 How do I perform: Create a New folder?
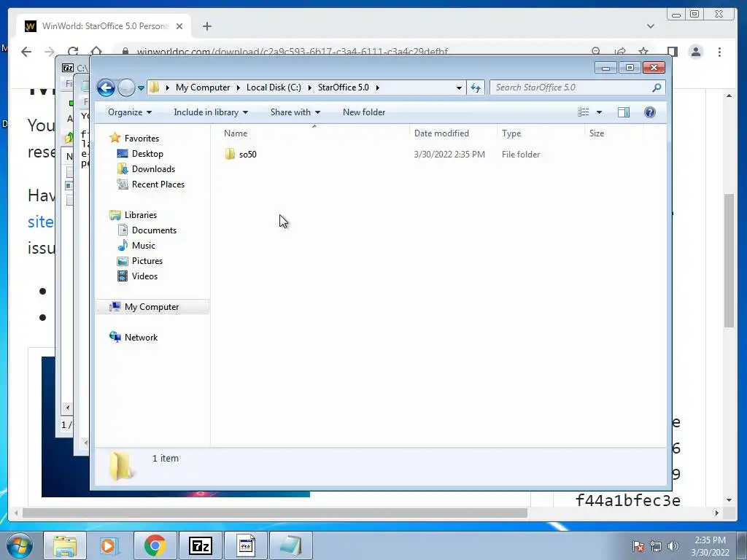click(x=364, y=112)
